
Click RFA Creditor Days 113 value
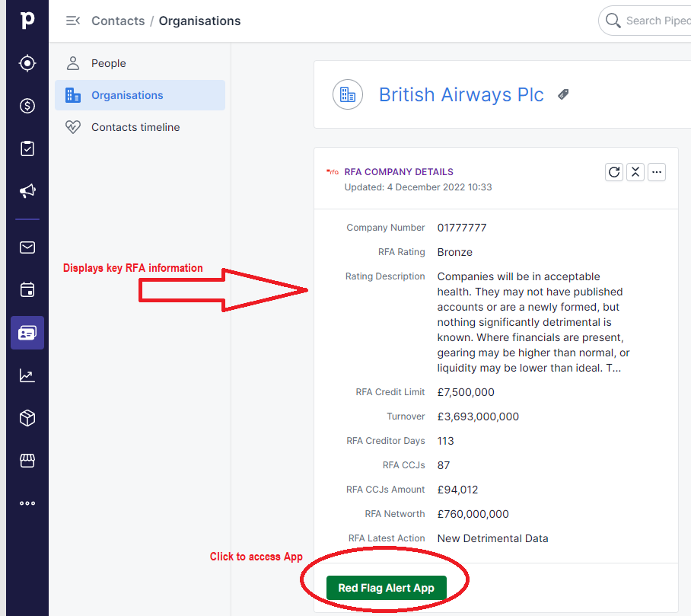pyautogui.click(x=445, y=441)
